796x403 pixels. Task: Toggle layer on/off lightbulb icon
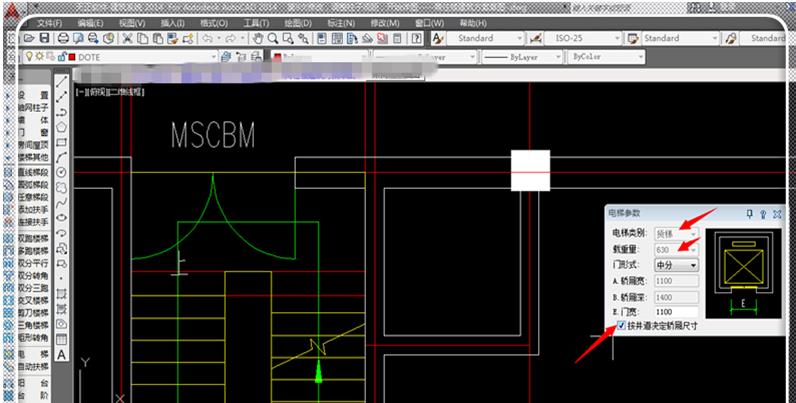pos(29,57)
